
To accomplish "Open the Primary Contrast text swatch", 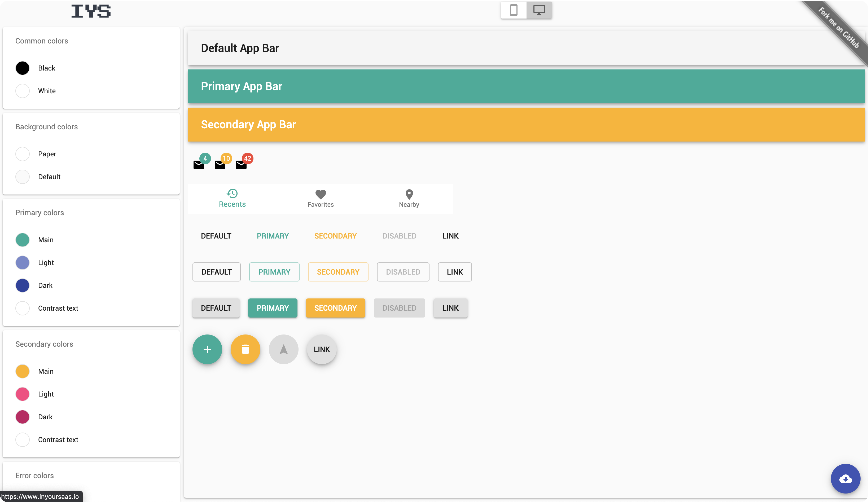I will [x=22, y=308].
